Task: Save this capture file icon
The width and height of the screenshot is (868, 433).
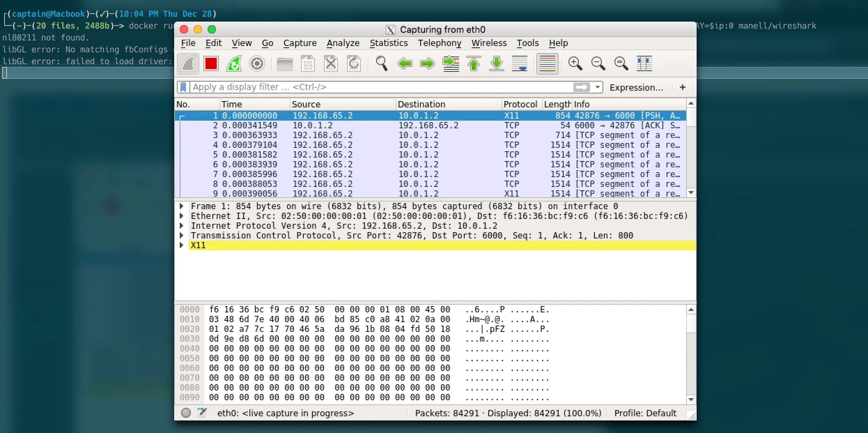Action: pos(308,64)
